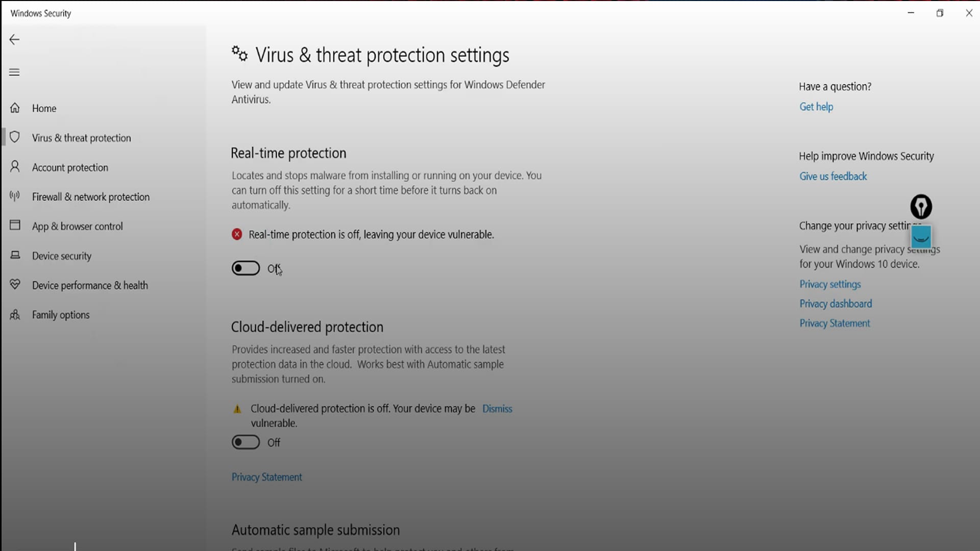Open the hamburger navigation menu
Image resolution: width=980 pixels, height=551 pixels.
14,72
